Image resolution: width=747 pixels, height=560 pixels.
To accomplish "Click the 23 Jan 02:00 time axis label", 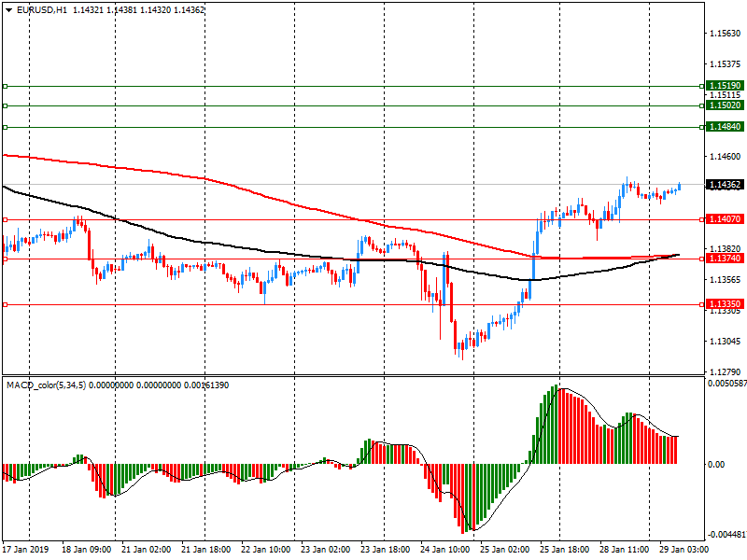I will tap(326, 549).
